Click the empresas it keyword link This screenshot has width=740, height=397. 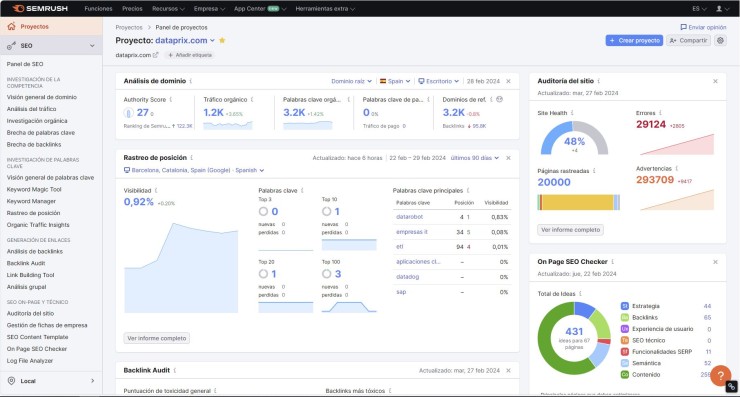pyautogui.click(x=412, y=232)
